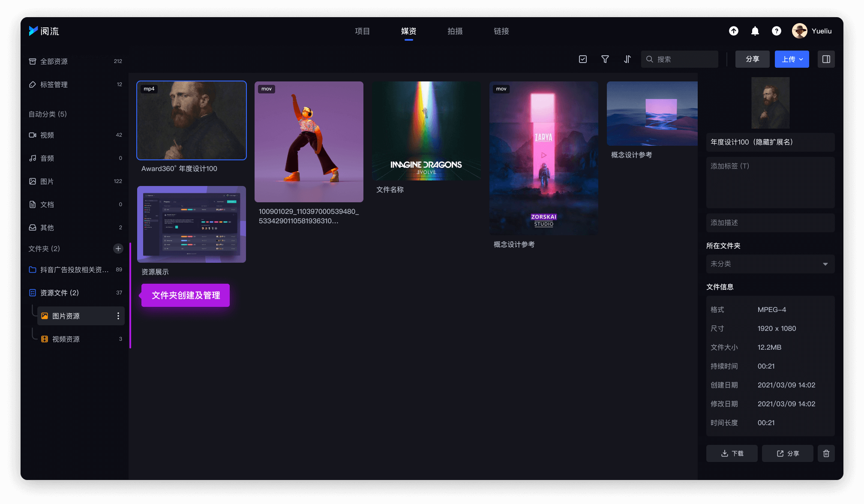864x504 pixels.
Task: Select the Imagine Dragons thumbnail
Action: pyautogui.click(x=426, y=131)
